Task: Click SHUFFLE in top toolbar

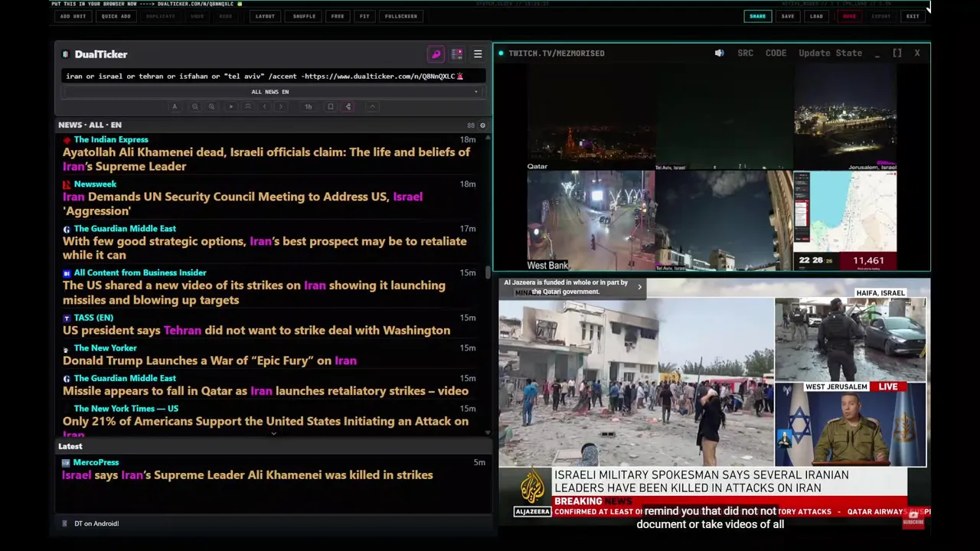Action: (304, 16)
